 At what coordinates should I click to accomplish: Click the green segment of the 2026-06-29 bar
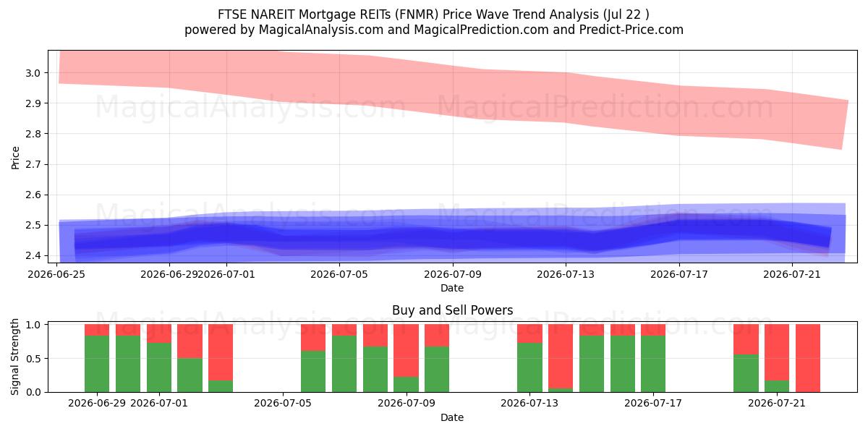coord(97,364)
